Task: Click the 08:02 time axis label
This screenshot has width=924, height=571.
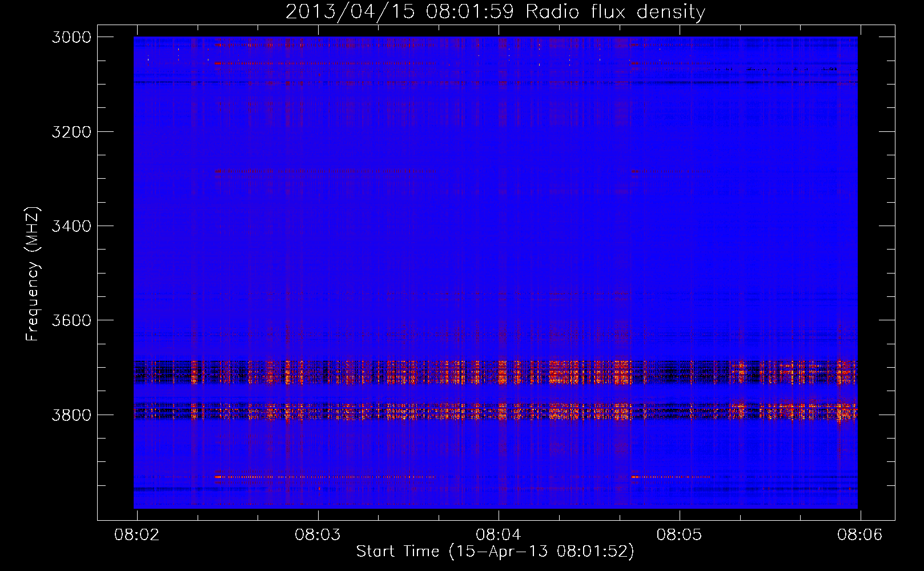Action: (137, 535)
